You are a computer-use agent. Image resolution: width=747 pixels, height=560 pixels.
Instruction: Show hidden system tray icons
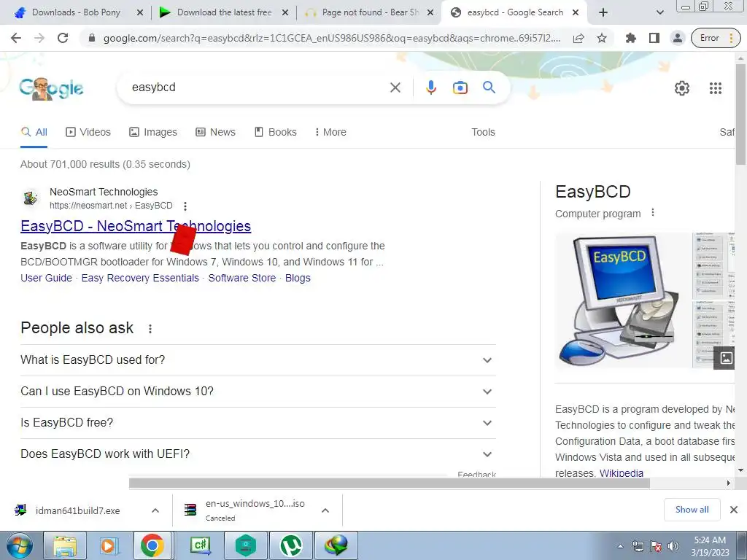(x=620, y=546)
